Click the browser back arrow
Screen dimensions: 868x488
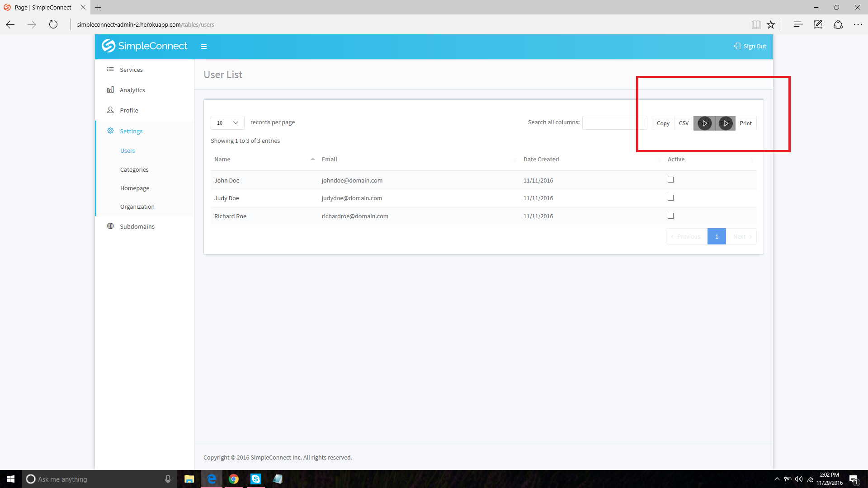coord(10,24)
